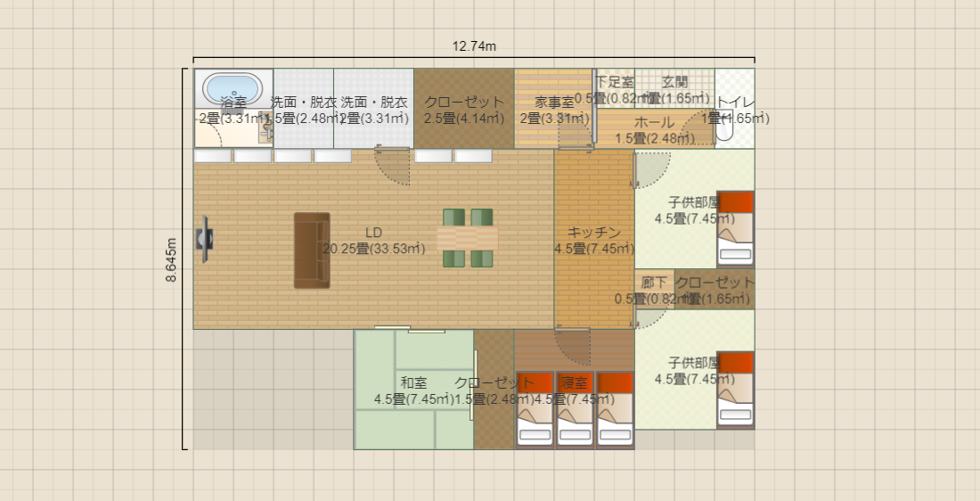The height and width of the screenshot is (501, 980).
Task: Select the leftmost bed in the 寝室
Action: (535, 410)
